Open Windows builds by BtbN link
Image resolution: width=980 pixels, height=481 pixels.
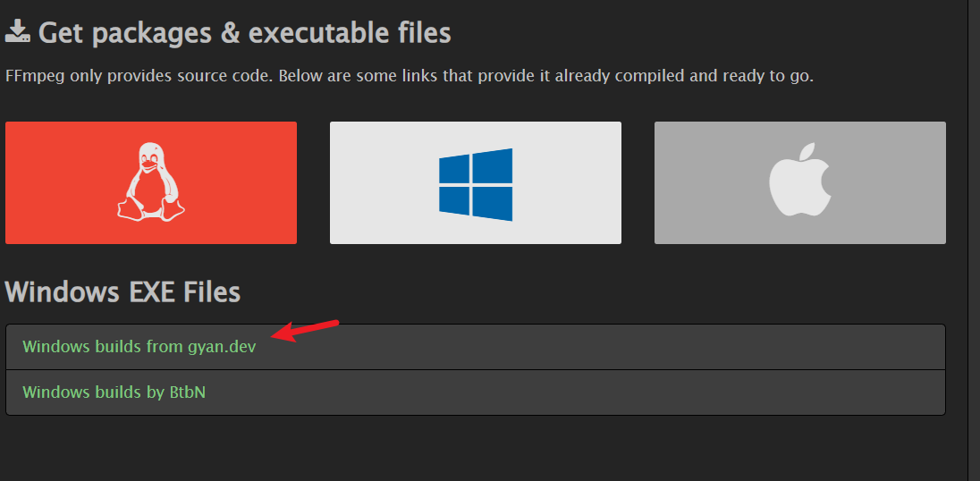(114, 392)
